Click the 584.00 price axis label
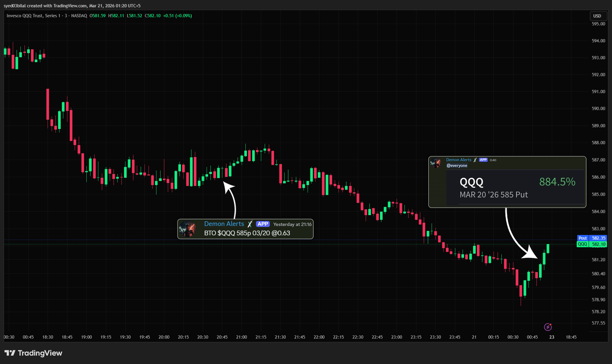This screenshot has height=364, width=612. tap(598, 211)
